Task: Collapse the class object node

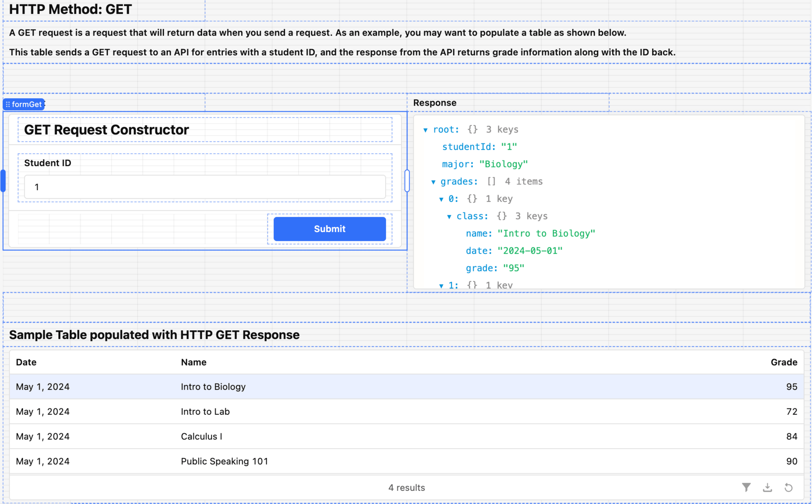Action: point(449,216)
